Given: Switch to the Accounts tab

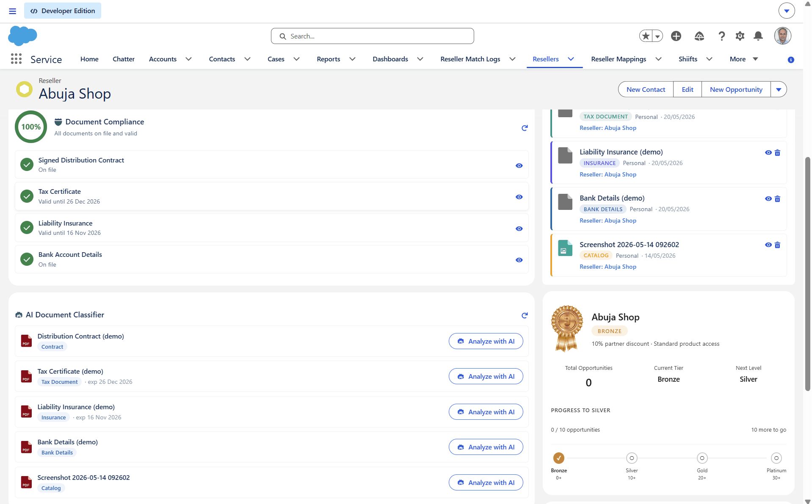Looking at the screenshot, I should click(163, 59).
